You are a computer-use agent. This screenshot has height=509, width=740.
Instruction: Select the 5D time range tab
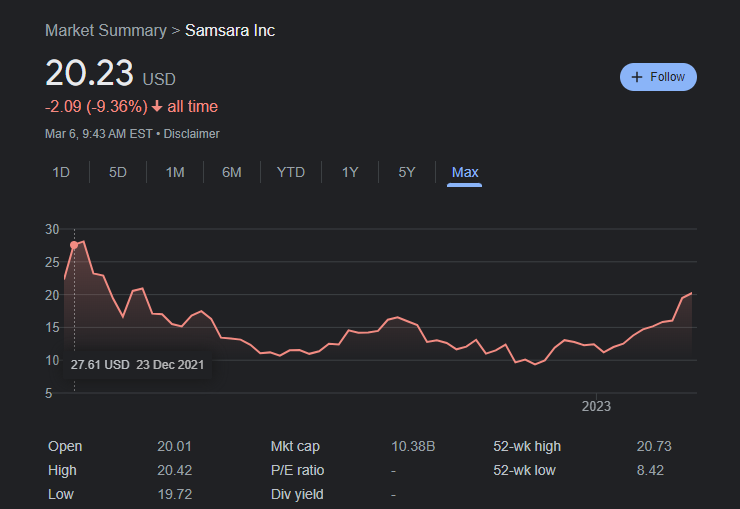click(118, 172)
